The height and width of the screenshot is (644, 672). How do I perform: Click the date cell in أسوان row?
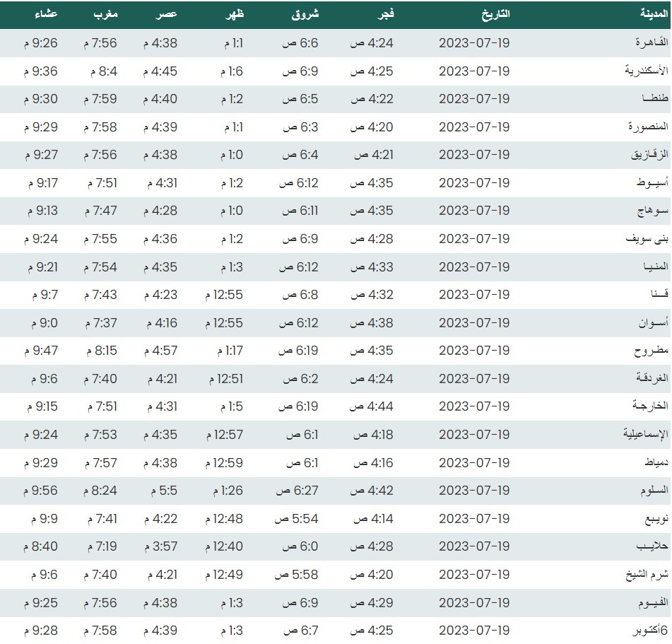474,323
